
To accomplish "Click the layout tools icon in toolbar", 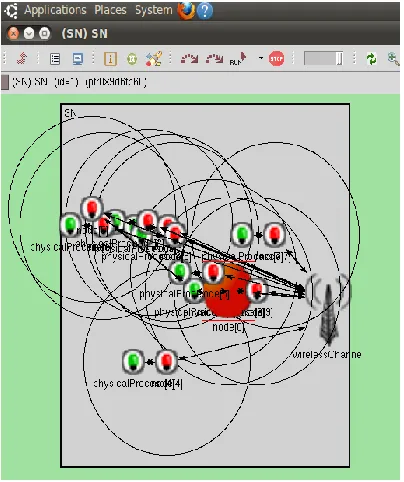I will click(154, 59).
